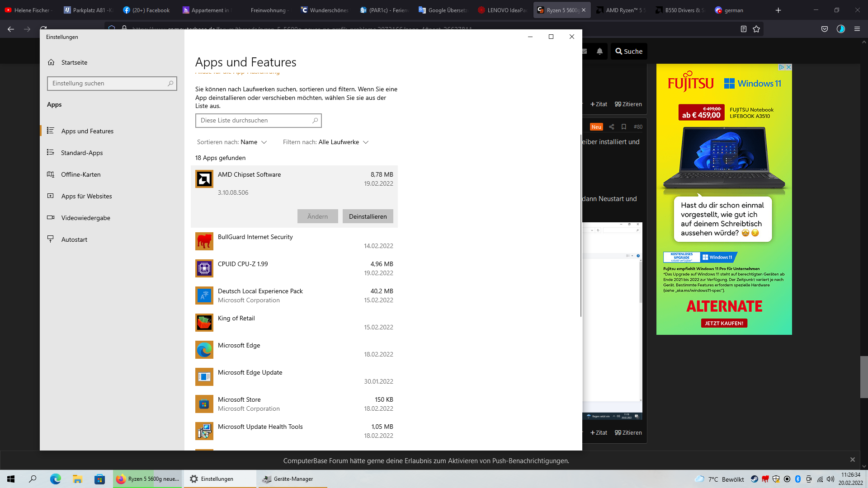This screenshot has height=488, width=868.
Task: Open the Standard-Apps settings section
Action: 82,153
